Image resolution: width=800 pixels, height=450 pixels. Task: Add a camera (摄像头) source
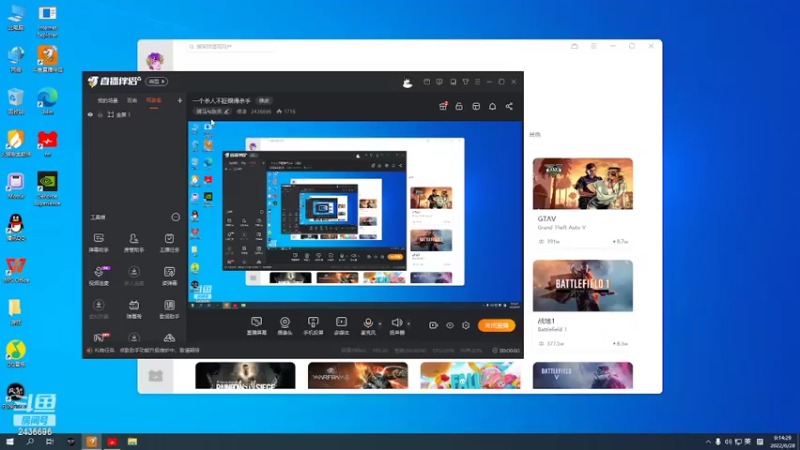(285, 326)
